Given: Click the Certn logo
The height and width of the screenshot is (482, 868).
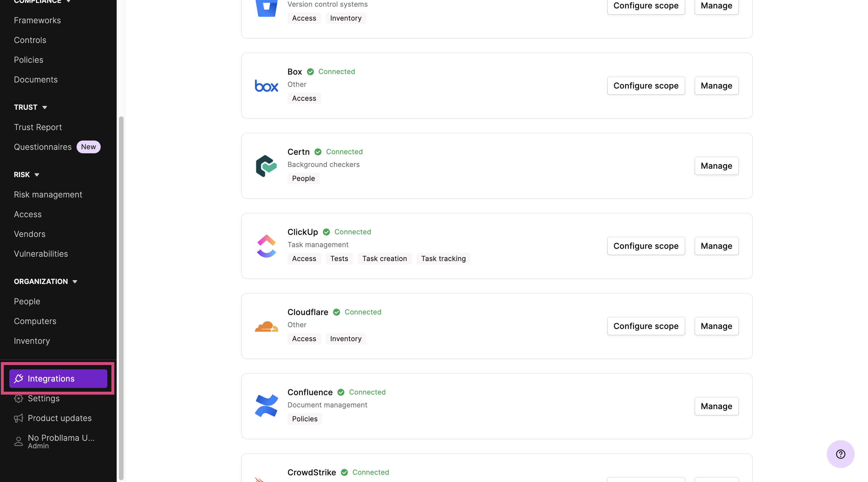Looking at the screenshot, I should coord(266,166).
